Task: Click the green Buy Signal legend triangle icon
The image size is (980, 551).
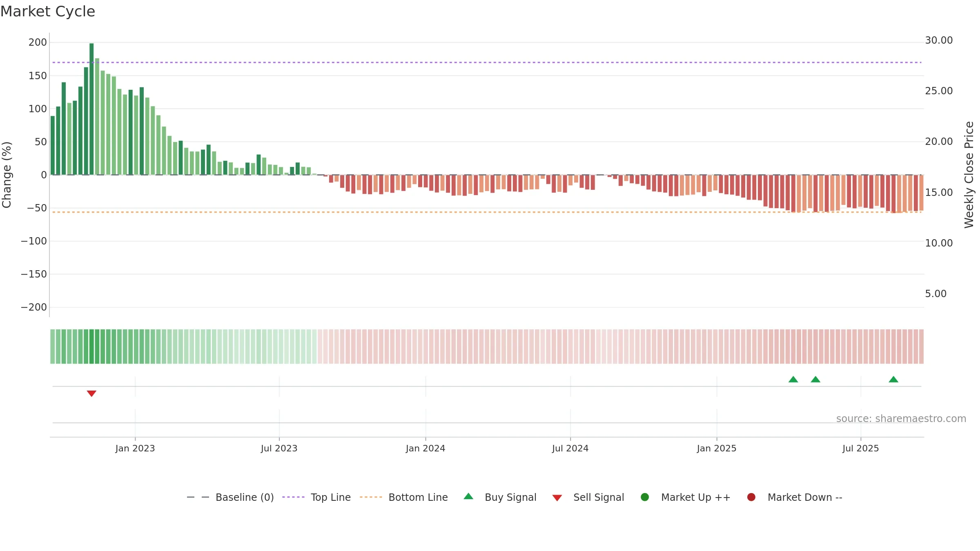Action: [469, 496]
